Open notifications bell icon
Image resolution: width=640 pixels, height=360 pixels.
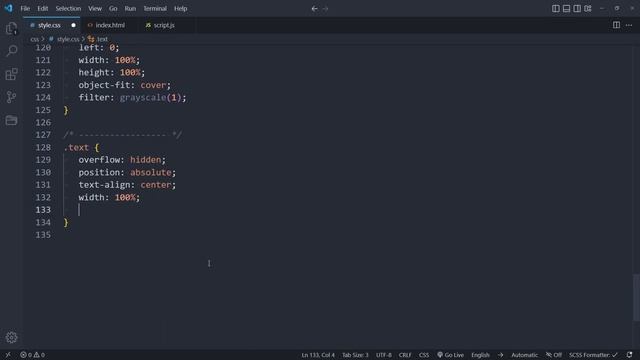point(629,355)
